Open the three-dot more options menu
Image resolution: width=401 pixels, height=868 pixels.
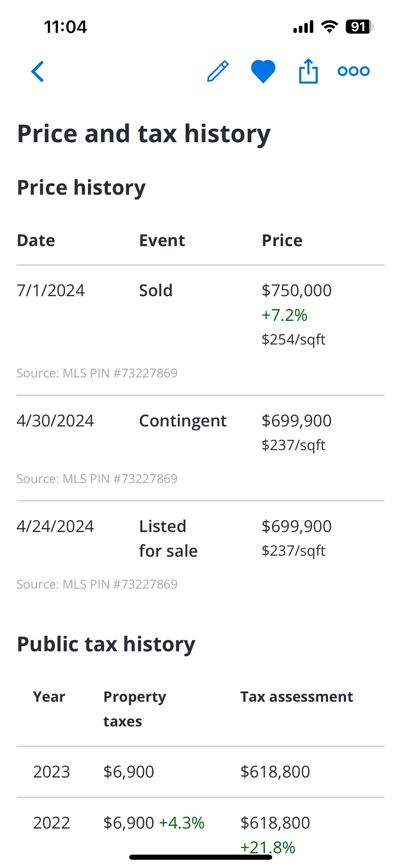coord(354,71)
